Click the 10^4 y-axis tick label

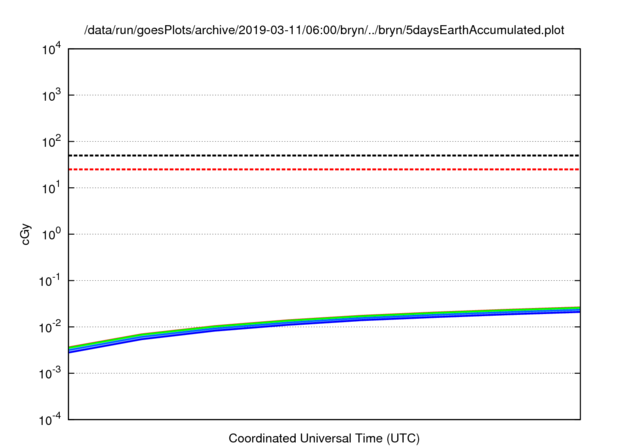[51, 50]
